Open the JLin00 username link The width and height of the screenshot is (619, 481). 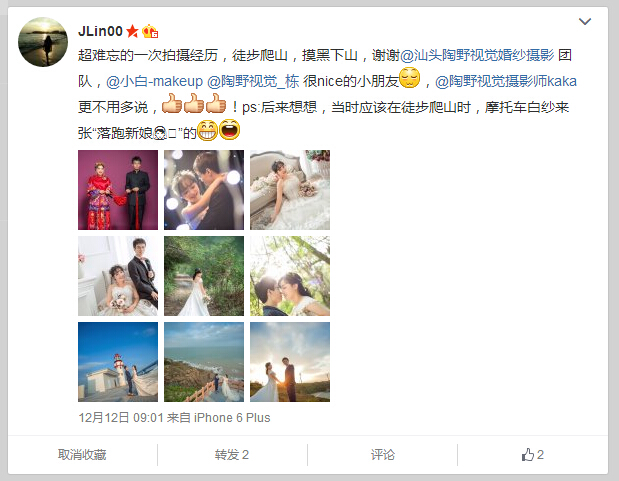[100, 31]
